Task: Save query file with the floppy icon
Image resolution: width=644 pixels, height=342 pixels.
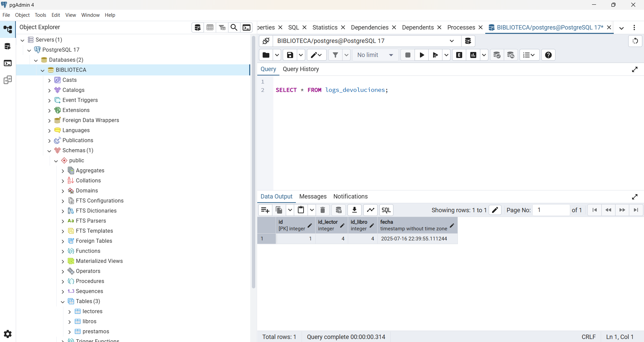Action: click(x=290, y=55)
